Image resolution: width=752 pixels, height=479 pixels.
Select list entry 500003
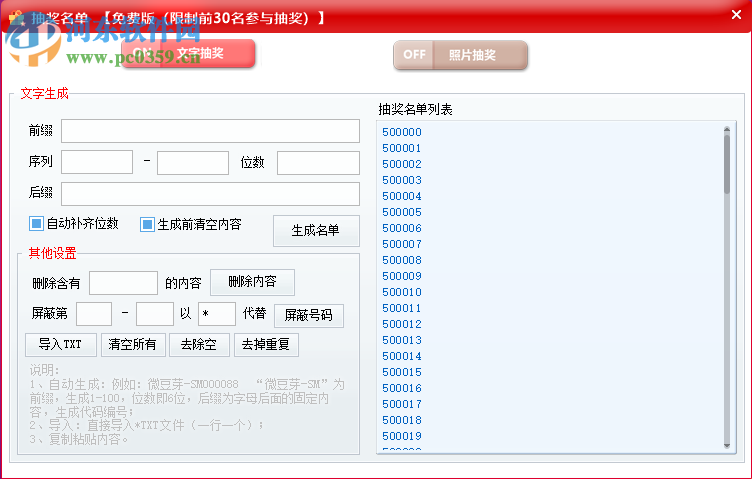(402, 180)
